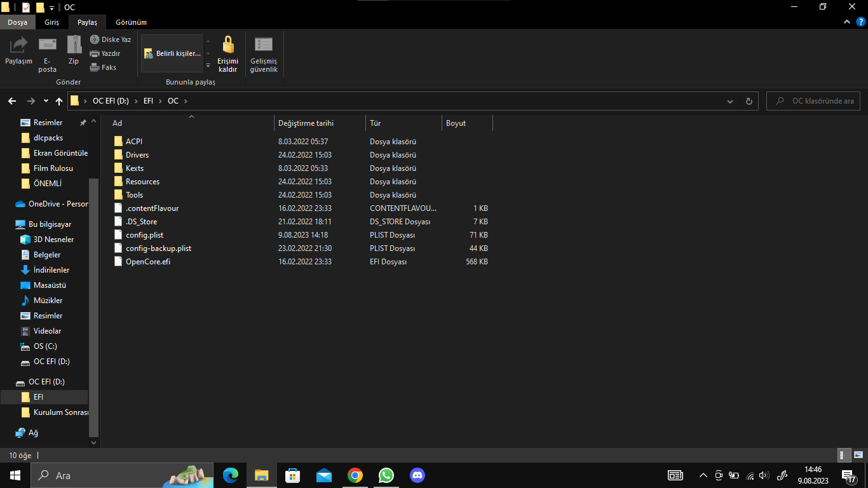Refresh the current folder view
The height and width of the screenshot is (488, 868).
(749, 101)
